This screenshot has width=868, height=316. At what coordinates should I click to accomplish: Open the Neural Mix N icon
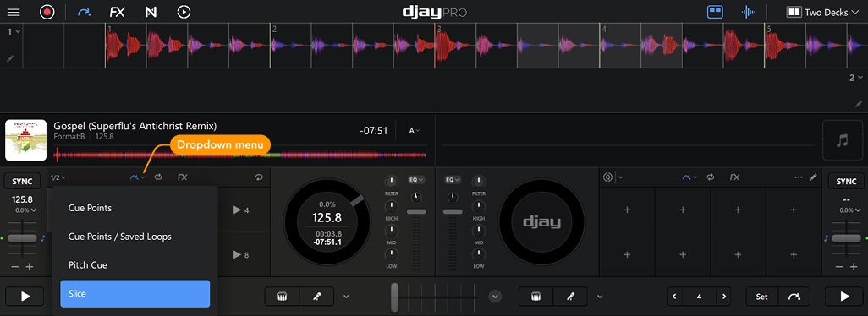pos(150,12)
